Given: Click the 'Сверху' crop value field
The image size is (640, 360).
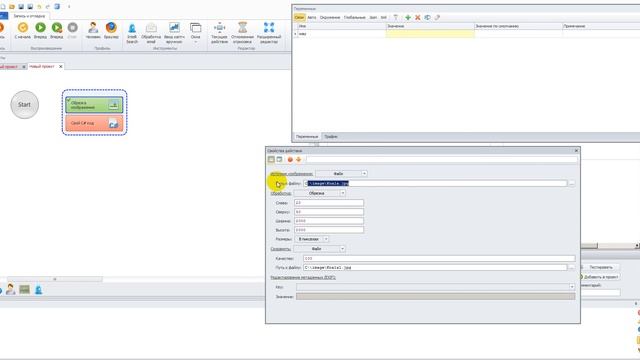Looking at the screenshot, I should click(x=329, y=212).
